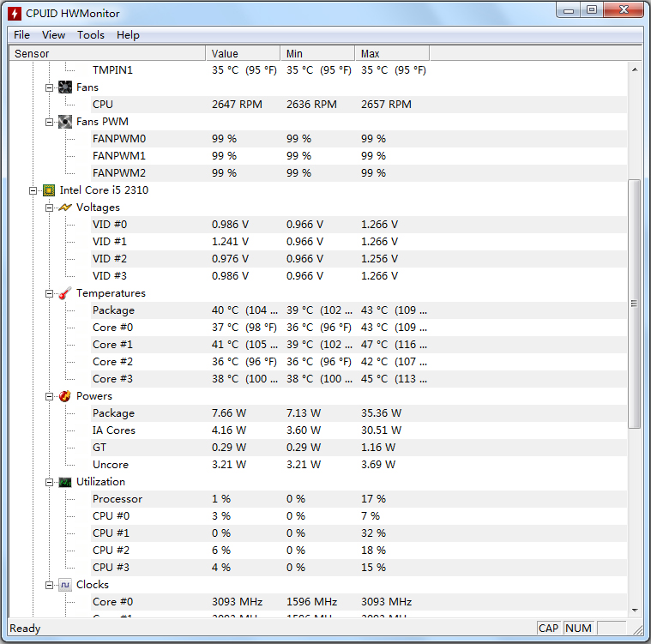
Task: Open the Help menu
Action: (x=128, y=35)
